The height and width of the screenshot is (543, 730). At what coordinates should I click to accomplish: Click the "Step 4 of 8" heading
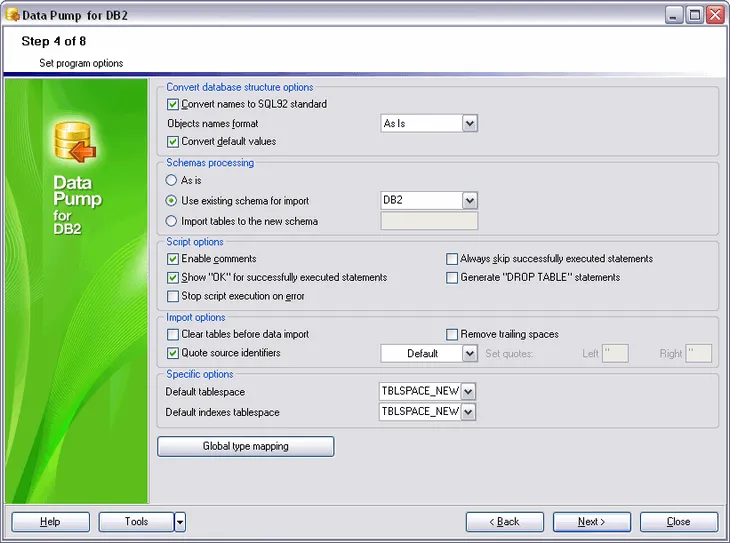pos(54,41)
